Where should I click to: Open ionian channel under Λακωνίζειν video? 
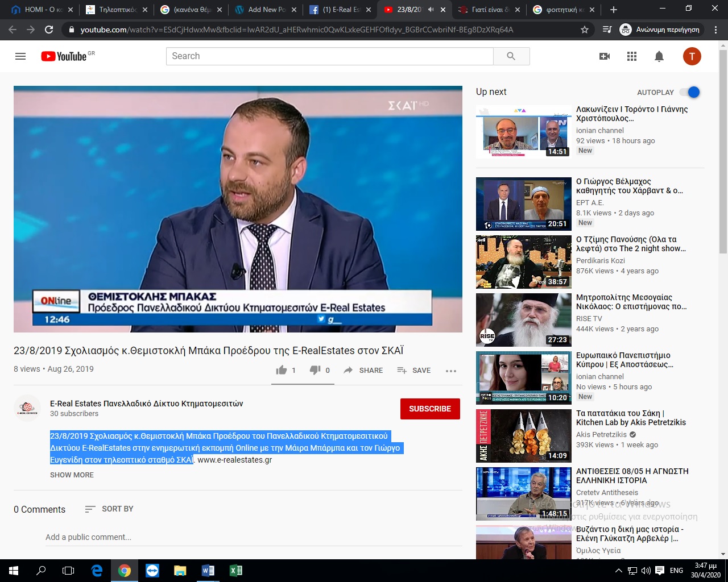(x=600, y=131)
